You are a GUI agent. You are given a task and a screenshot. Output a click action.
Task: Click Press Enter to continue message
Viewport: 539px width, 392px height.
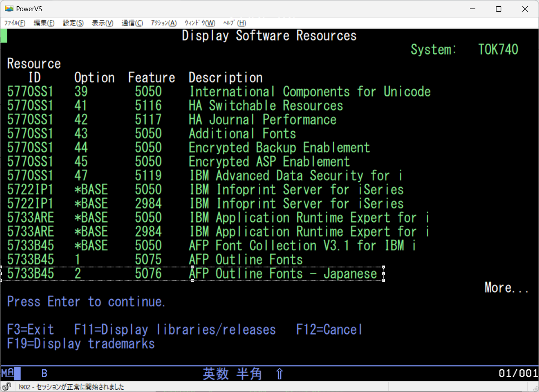87,302
